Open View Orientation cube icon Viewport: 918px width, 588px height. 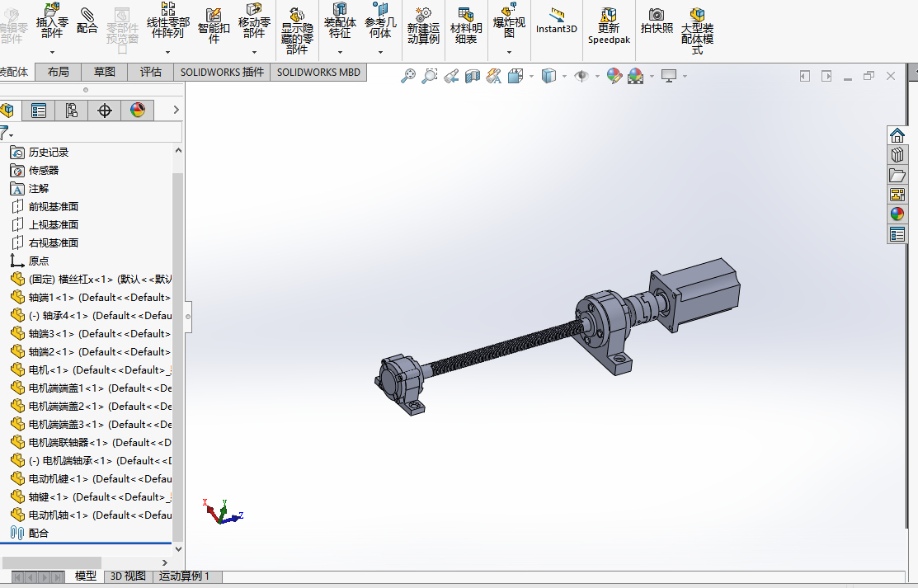[x=515, y=76]
